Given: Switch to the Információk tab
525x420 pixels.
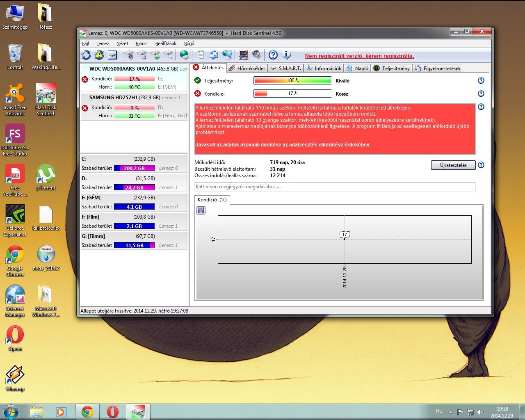Looking at the screenshot, I should pos(324,68).
